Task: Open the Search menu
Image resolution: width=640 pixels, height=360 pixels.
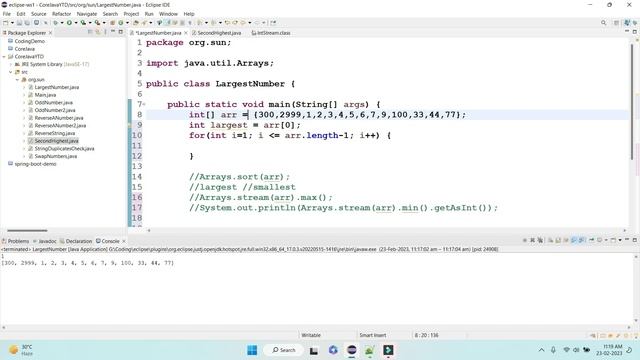Action: tap(110, 14)
